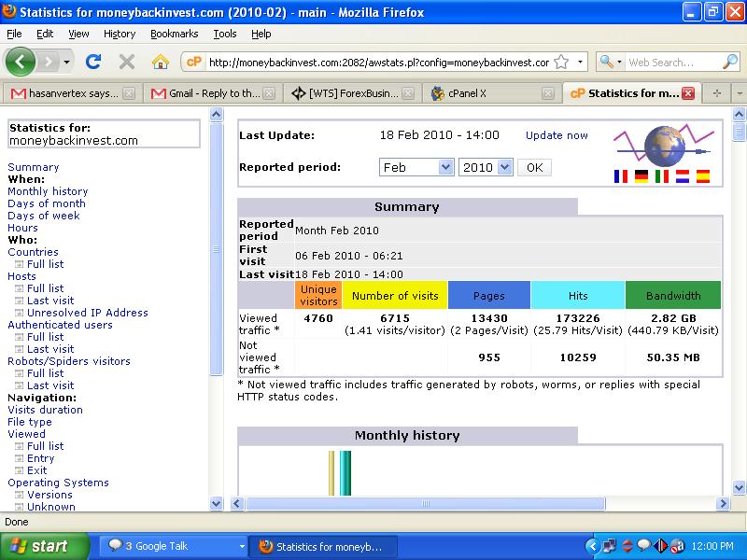Close the Statistics tab

tap(689, 93)
